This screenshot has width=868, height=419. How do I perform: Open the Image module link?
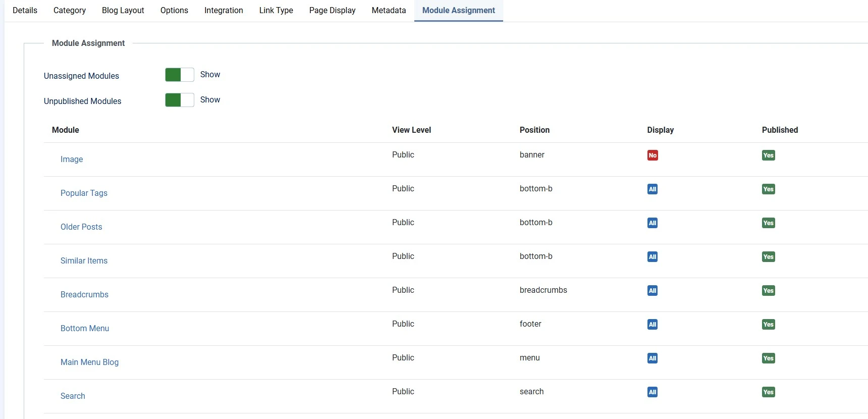[72, 160]
